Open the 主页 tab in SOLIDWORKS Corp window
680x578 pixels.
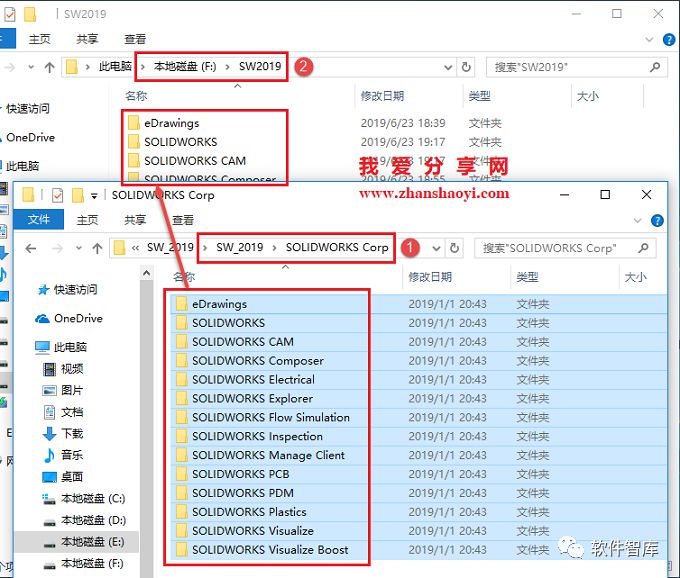(87, 220)
